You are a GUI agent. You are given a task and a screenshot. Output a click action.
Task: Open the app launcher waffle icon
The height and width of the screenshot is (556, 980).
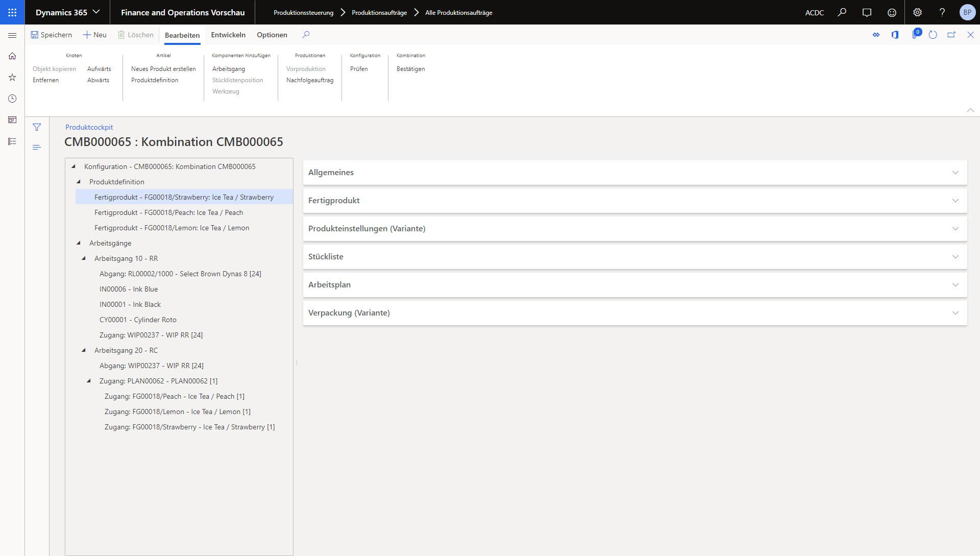(12, 12)
